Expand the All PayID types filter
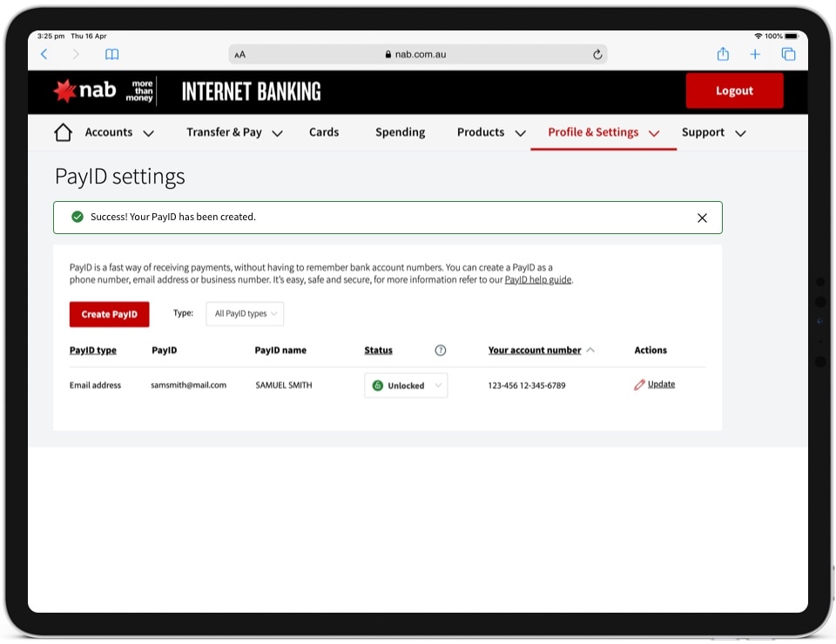 [x=245, y=314]
